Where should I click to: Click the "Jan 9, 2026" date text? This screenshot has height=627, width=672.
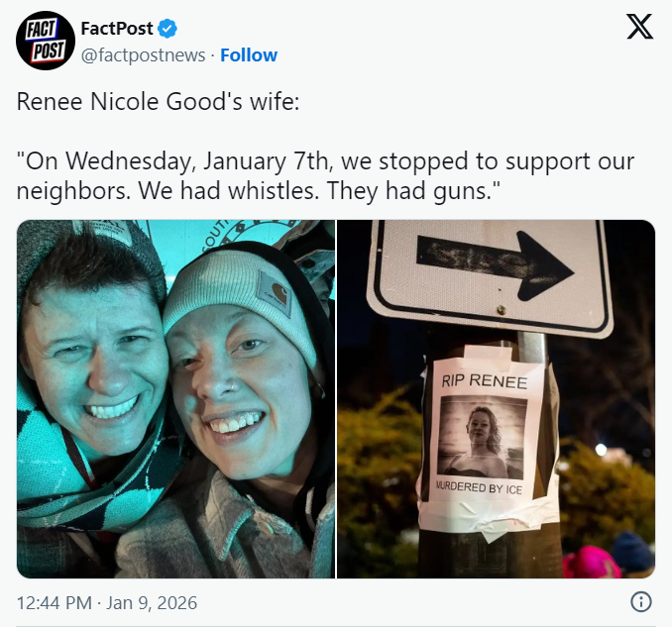[152, 602]
